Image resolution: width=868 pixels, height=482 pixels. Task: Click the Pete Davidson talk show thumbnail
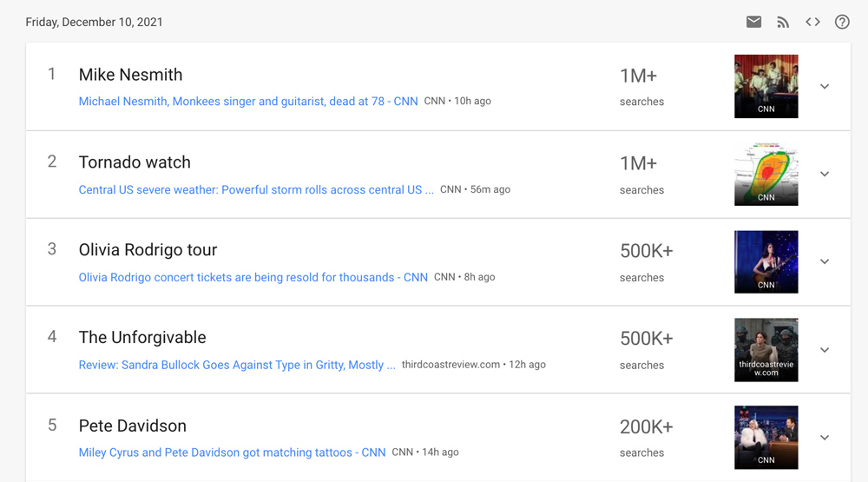click(766, 437)
